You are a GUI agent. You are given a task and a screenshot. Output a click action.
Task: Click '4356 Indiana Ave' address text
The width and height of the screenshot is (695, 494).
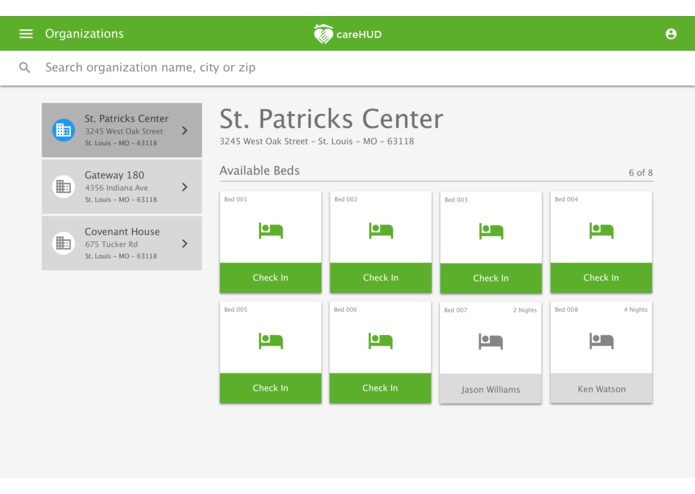117,188
